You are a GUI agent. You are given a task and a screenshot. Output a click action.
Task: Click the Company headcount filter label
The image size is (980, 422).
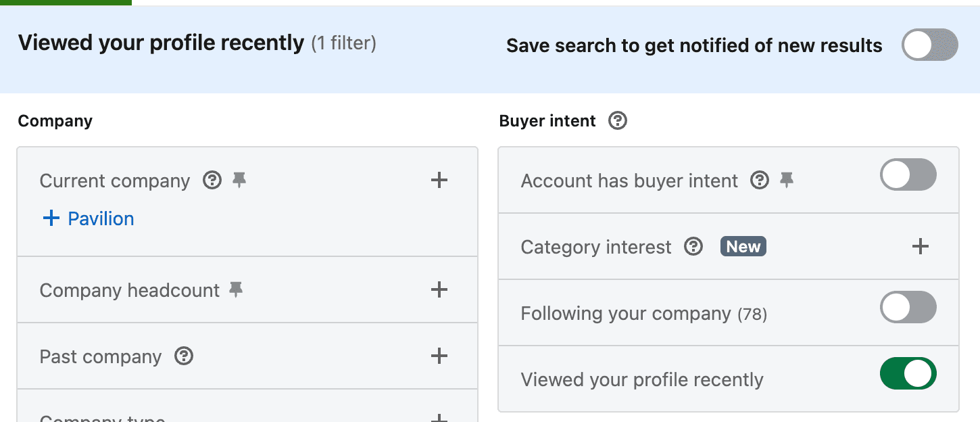pos(130,291)
